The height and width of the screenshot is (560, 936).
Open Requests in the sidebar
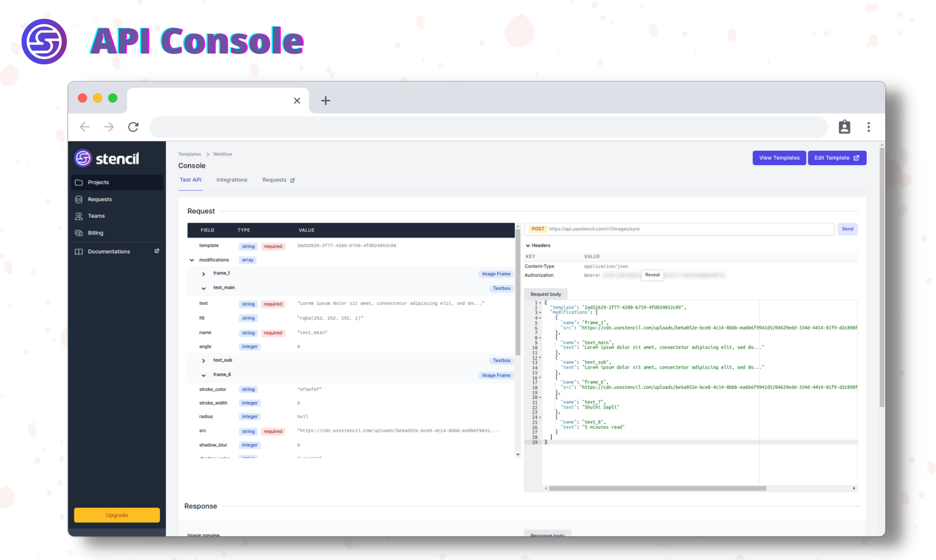[117, 199]
